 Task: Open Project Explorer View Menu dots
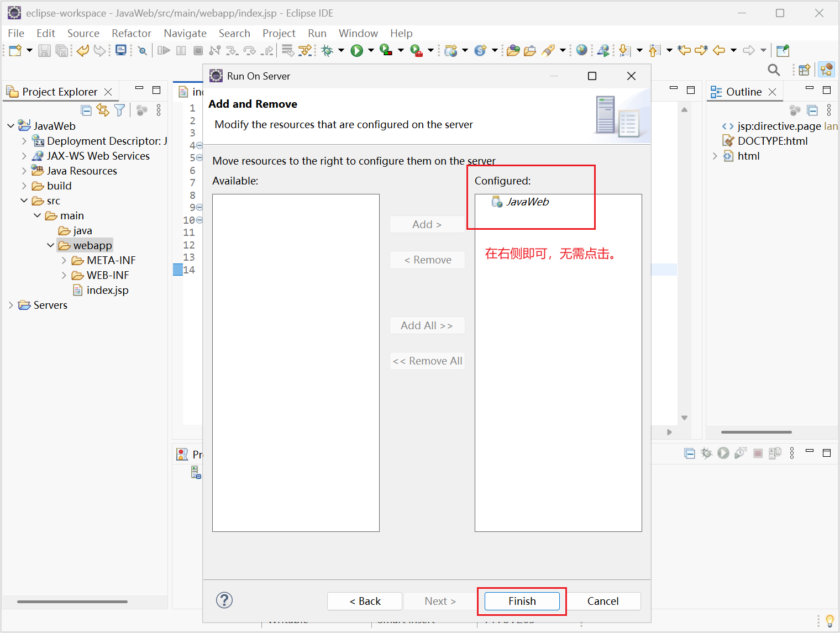click(159, 110)
